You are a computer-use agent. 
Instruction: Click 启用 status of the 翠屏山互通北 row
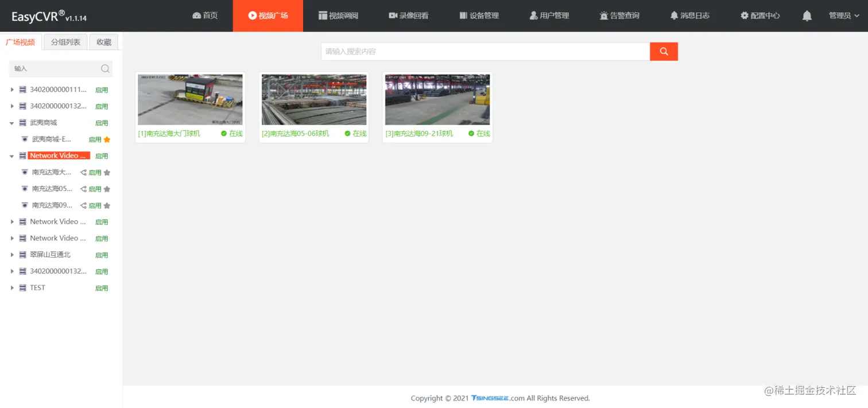pos(102,255)
